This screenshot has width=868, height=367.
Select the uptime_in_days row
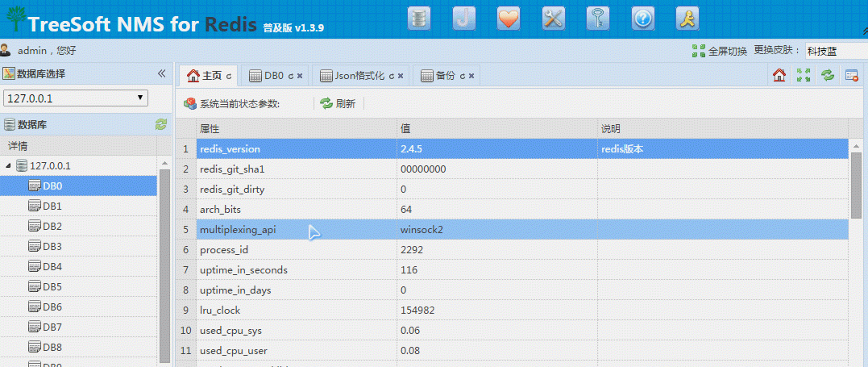pyautogui.click(x=512, y=290)
